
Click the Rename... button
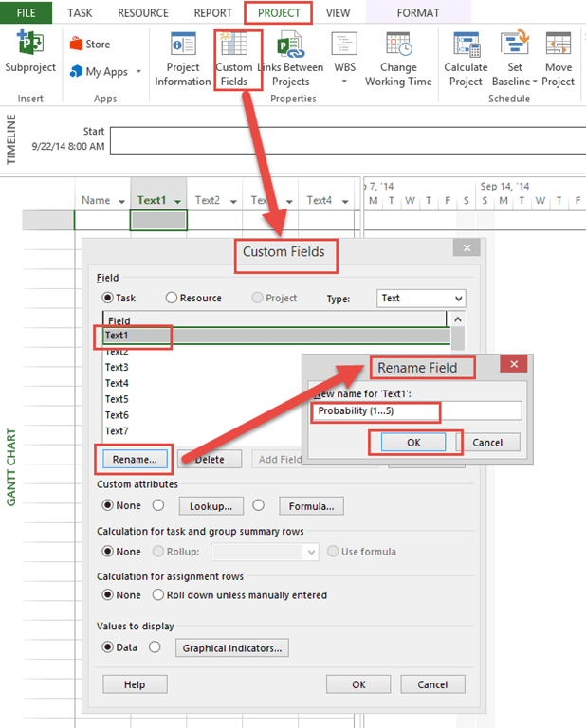tap(135, 459)
